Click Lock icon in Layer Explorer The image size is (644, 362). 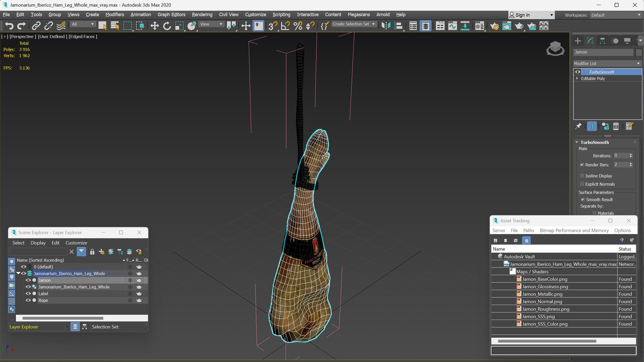[x=92, y=252]
